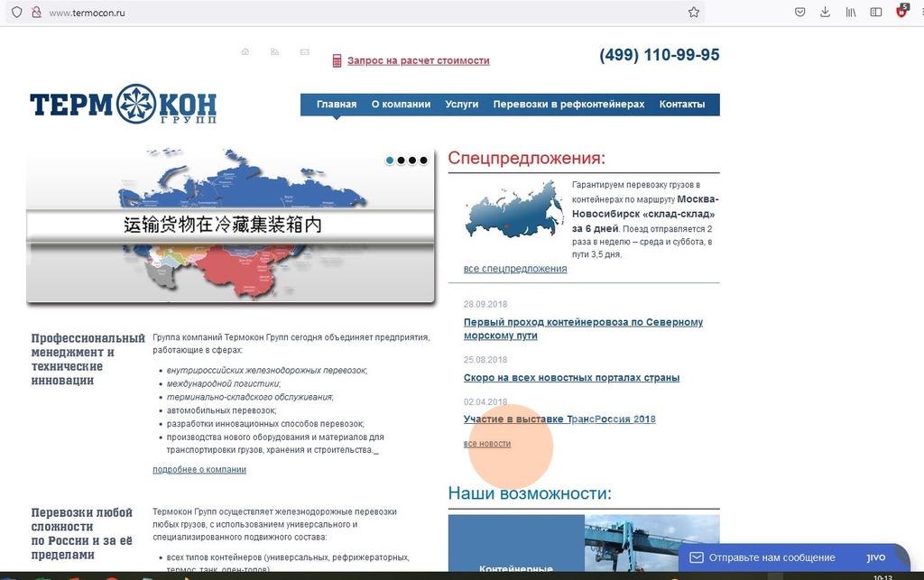Viewport: 924px width, 580px height.
Task: Select the second slider dot
Action: coord(402,161)
